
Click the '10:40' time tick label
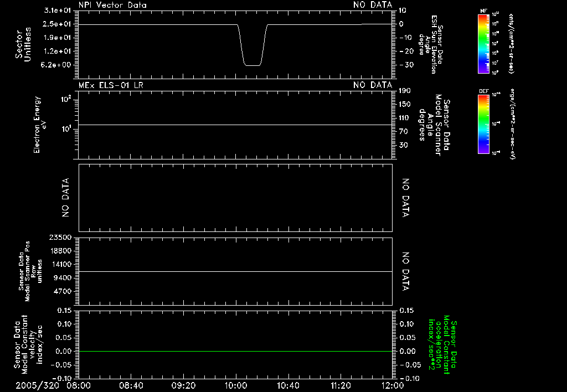coord(288,385)
